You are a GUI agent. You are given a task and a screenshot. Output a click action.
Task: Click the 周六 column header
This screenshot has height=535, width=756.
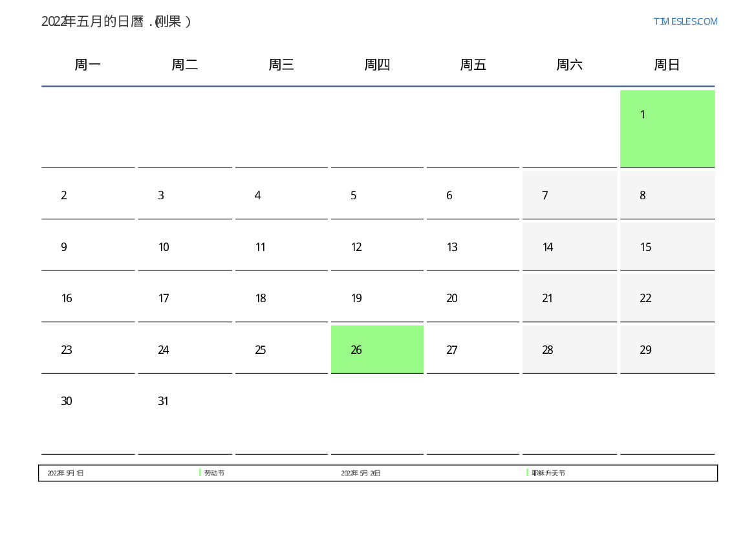pos(569,65)
